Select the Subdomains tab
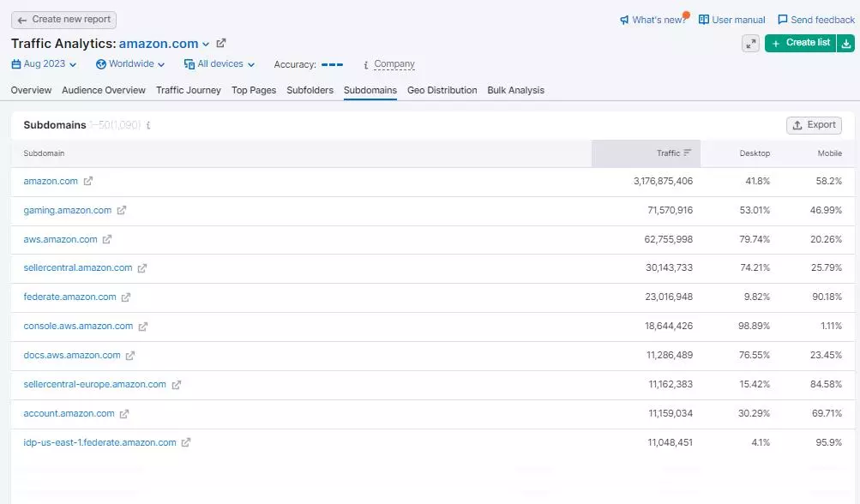The height and width of the screenshot is (504, 860). coord(370,90)
